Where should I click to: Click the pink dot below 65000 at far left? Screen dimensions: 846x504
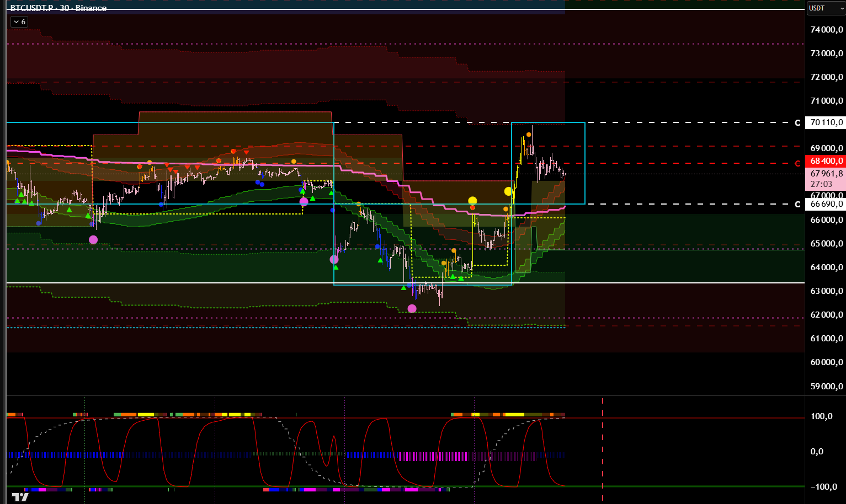[93, 239]
